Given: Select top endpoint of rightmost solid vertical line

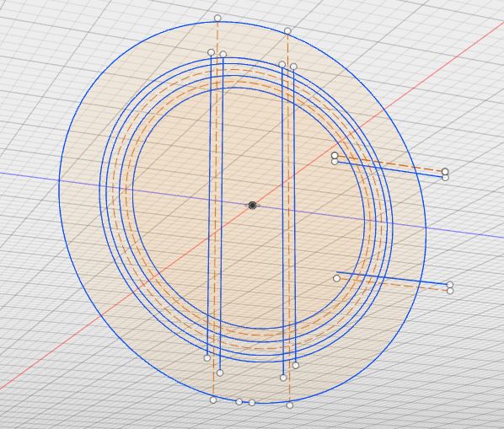Looking at the screenshot, I should [293, 67].
